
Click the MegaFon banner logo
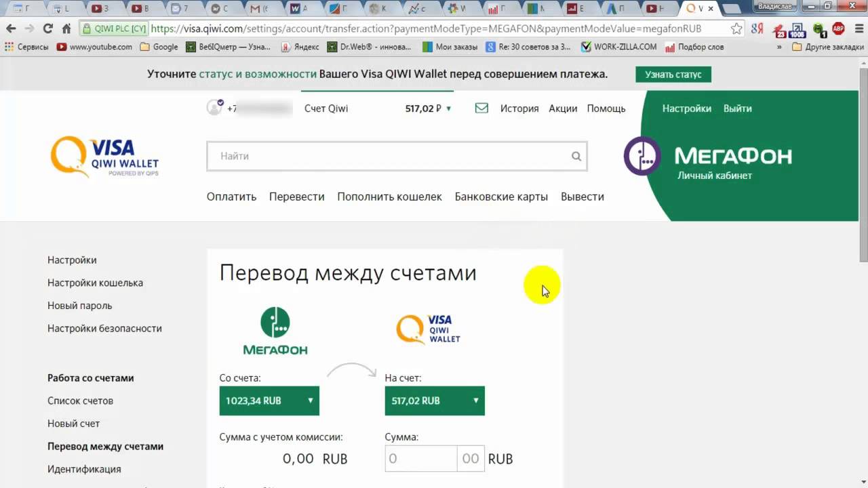(x=709, y=157)
